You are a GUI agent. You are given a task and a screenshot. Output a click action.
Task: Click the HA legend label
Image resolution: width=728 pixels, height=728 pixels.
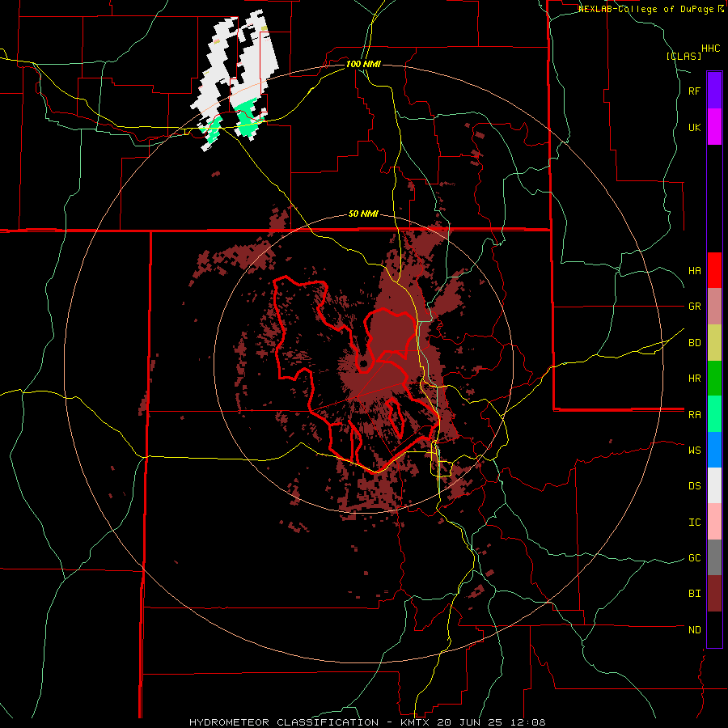[694, 271]
